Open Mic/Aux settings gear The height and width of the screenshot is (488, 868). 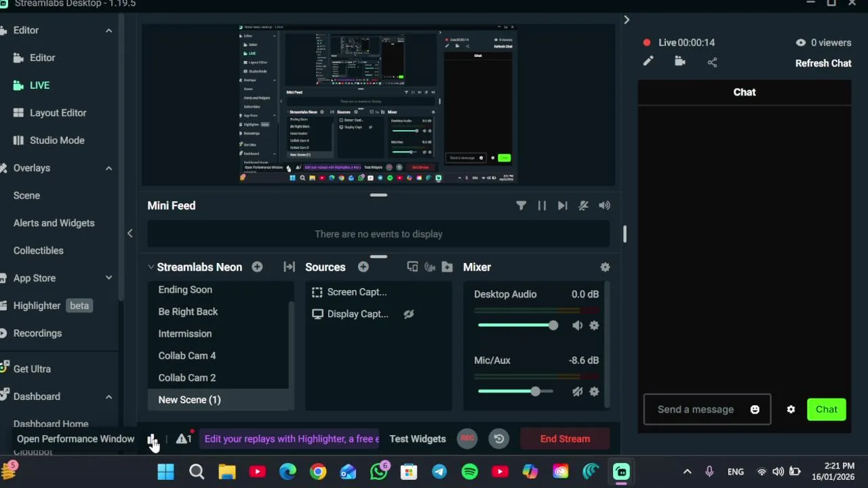pyautogui.click(x=594, y=392)
